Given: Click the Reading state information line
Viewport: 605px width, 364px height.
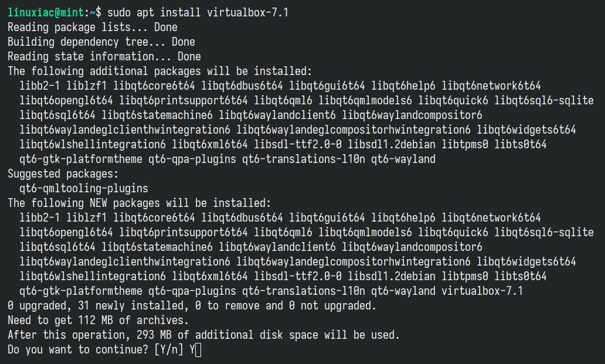Looking at the screenshot, I should click(104, 57).
